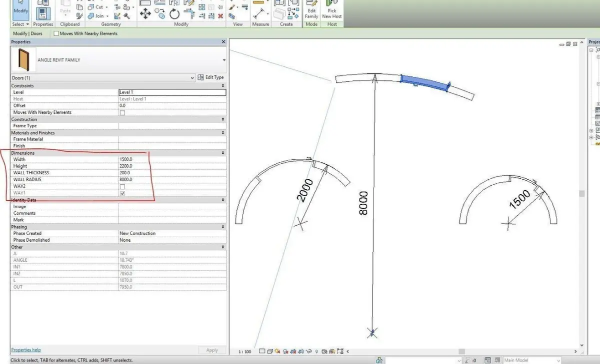The image size is (600, 364).
Task: Select the Trim/Extend to Corner tool
Action: click(188, 13)
